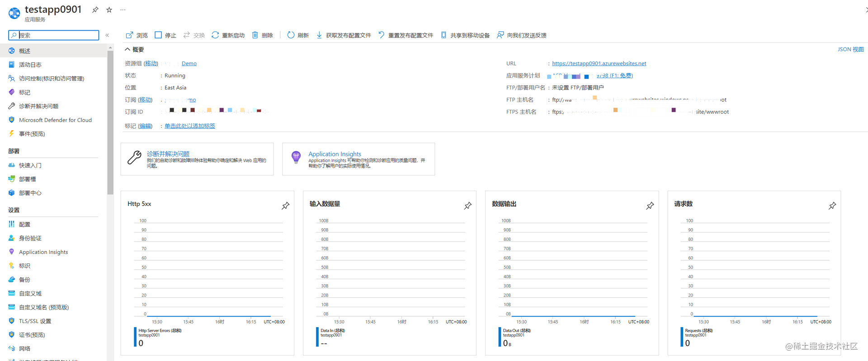This screenshot has width=868, height=361.
Task: Open 访问控制(标识和访问管理) menu item
Action: coord(53,79)
